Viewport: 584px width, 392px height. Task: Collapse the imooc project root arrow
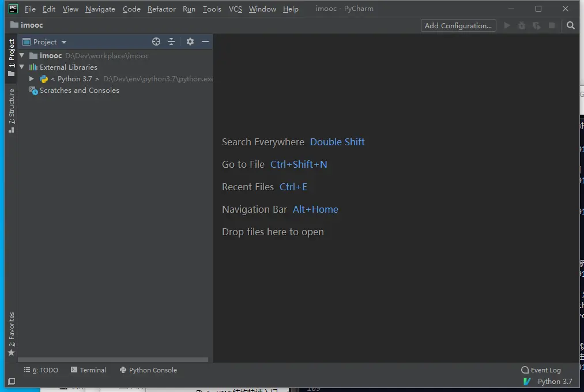point(21,55)
